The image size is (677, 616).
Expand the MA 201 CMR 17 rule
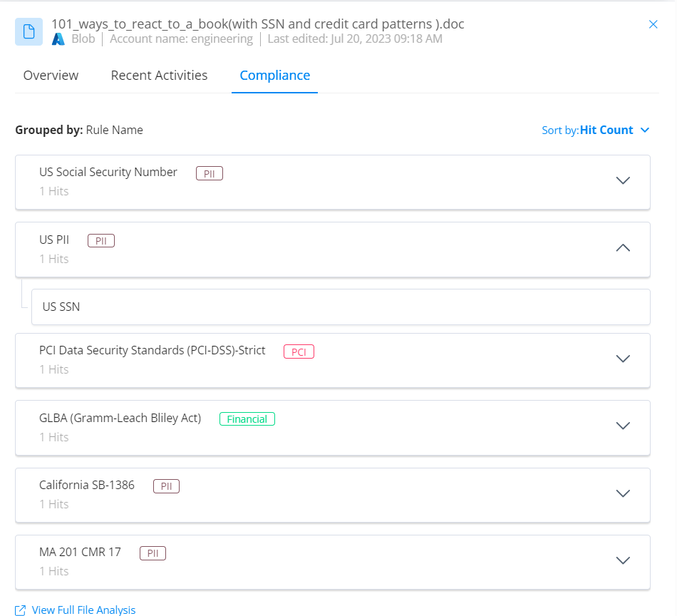point(623,560)
